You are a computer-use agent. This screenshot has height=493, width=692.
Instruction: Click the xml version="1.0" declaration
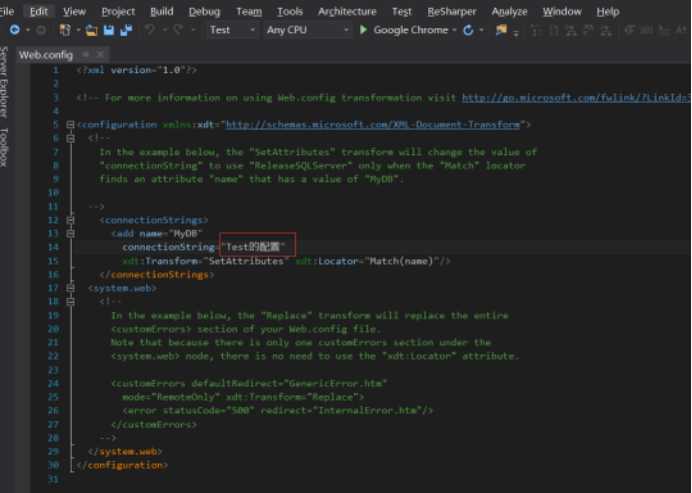(137, 70)
